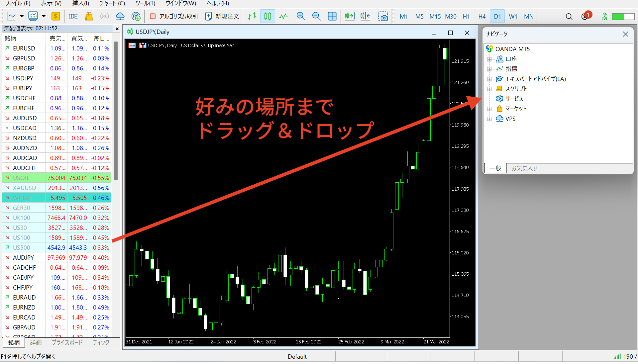Image resolution: width=638 pixels, height=364 pixels.
Task: Select the サービス item in Navigator
Action: [x=514, y=99]
